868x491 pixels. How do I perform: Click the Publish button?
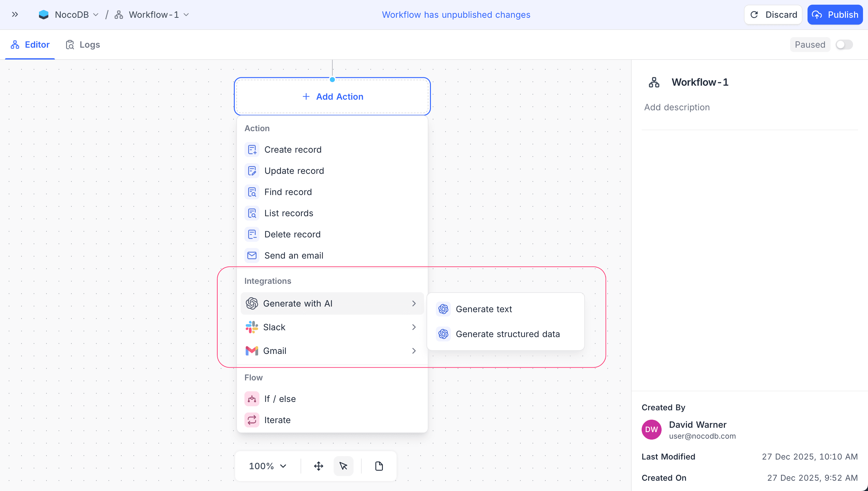coord(835,15)
